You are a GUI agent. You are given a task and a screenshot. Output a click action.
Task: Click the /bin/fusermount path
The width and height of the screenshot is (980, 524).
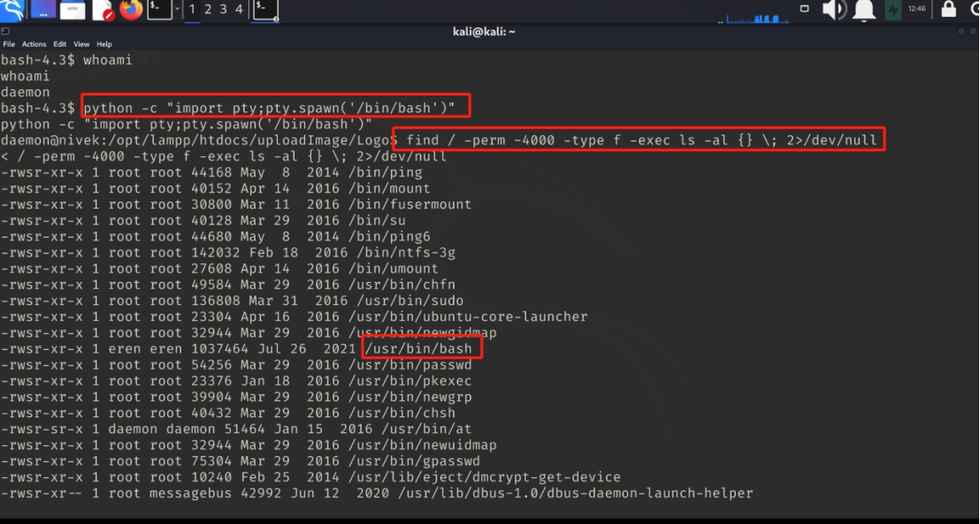[x=410, y=205]
